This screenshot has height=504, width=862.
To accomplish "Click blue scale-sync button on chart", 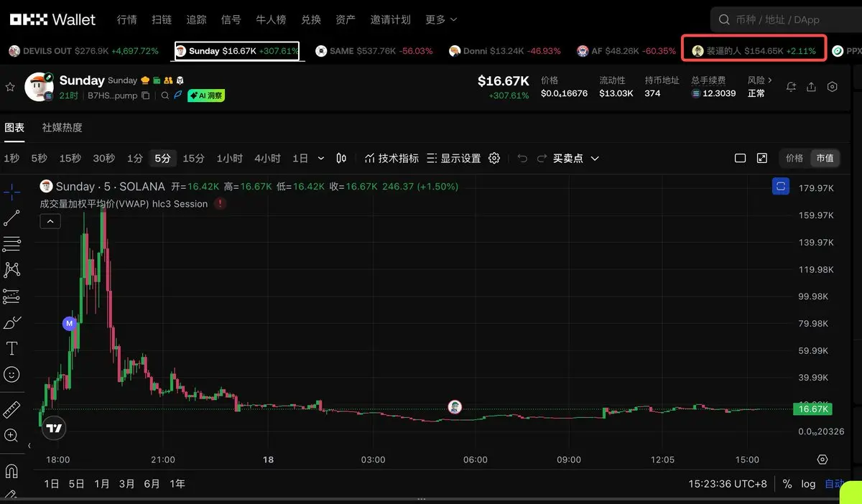I will (x=781, y=187).
